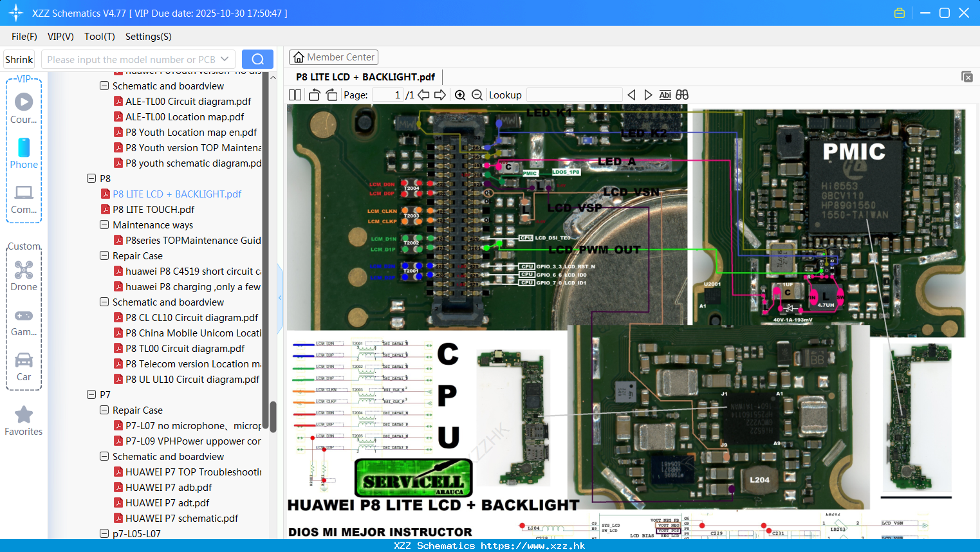Go to next page arrow

(440, 95)
